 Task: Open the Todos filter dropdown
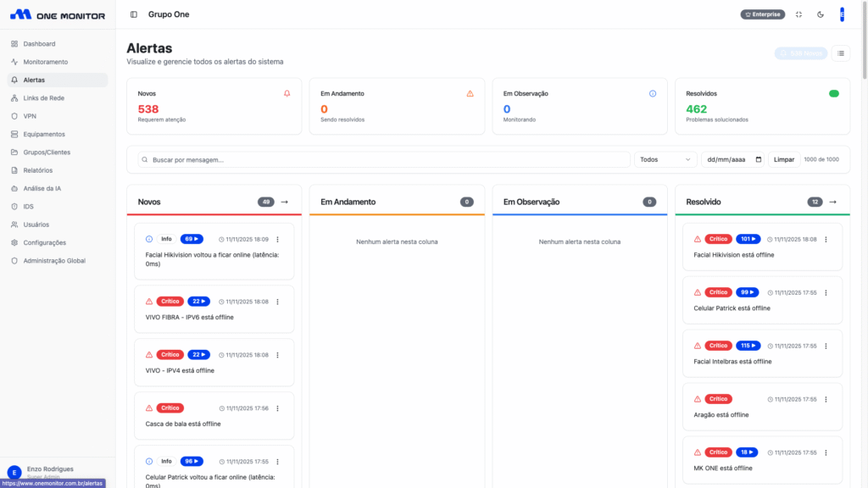[665, 159]
